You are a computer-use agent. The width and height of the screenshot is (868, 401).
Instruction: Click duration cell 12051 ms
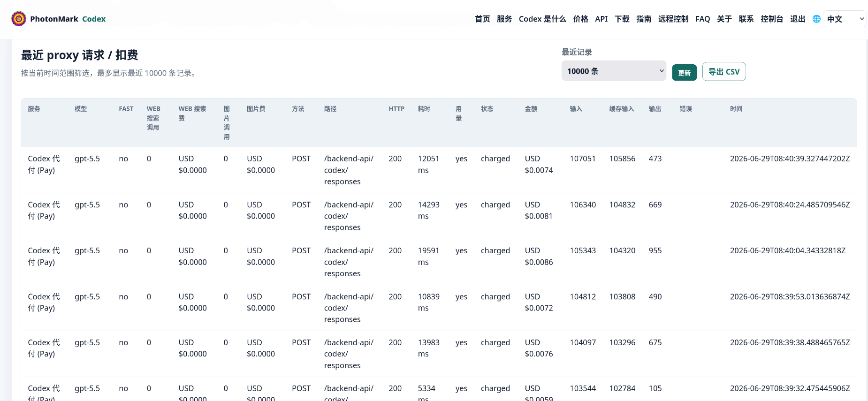pos(429,165)
